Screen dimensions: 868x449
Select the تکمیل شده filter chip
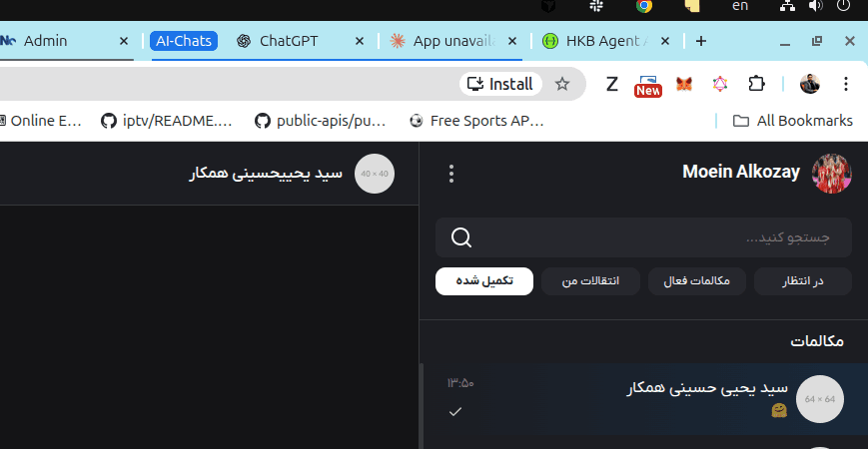tap(484, 281)
